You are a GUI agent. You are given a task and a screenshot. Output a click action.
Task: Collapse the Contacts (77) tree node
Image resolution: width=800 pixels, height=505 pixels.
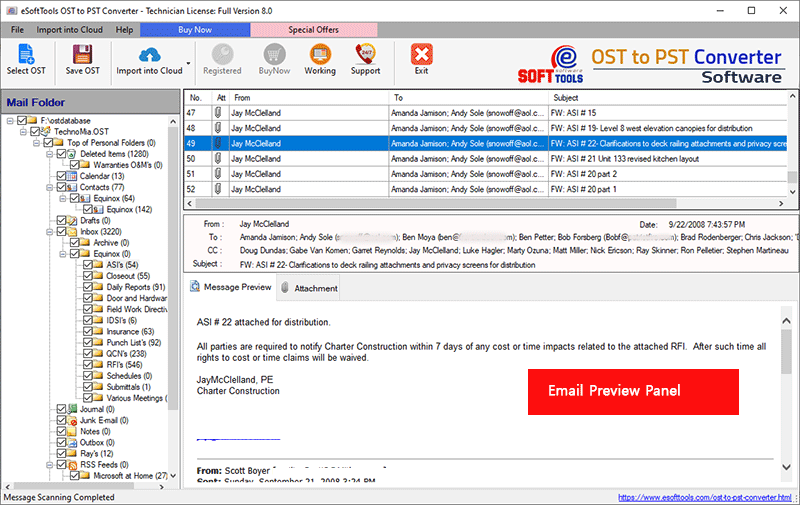tap(50, 187)
